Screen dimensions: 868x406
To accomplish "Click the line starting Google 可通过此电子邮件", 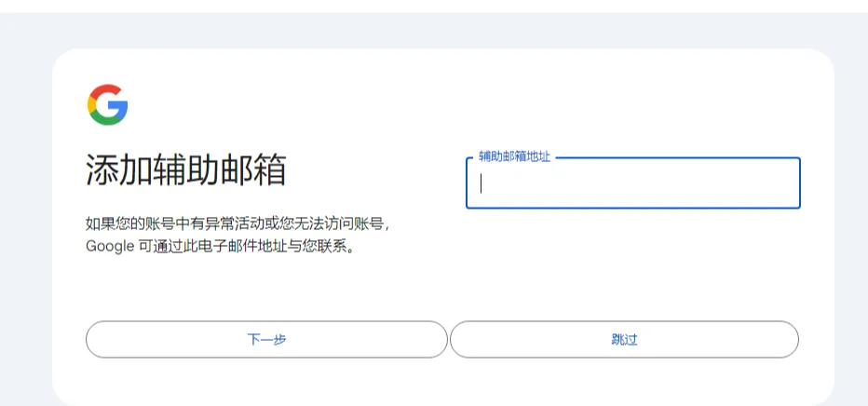I will coord(220,246).
